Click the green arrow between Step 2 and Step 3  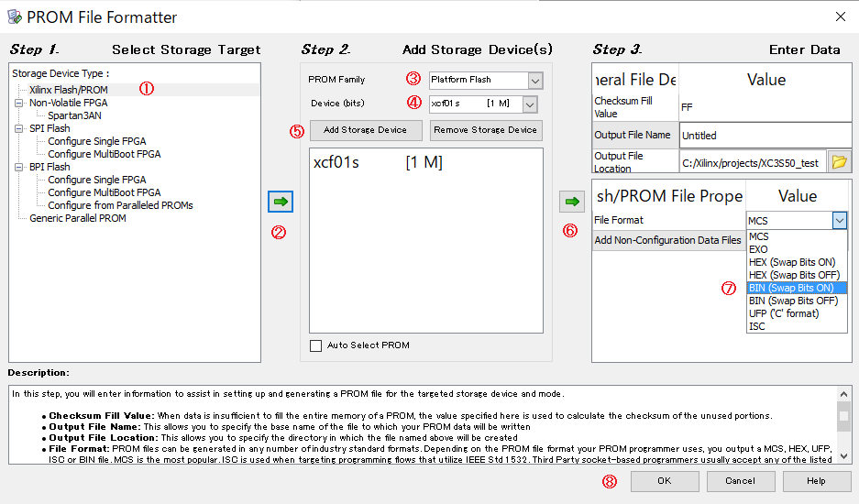[x=572, y=202]
